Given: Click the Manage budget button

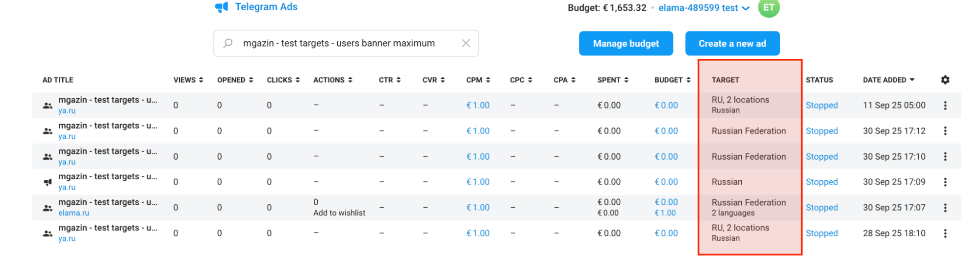Looking at the screenshot, I should click(626, 44).
